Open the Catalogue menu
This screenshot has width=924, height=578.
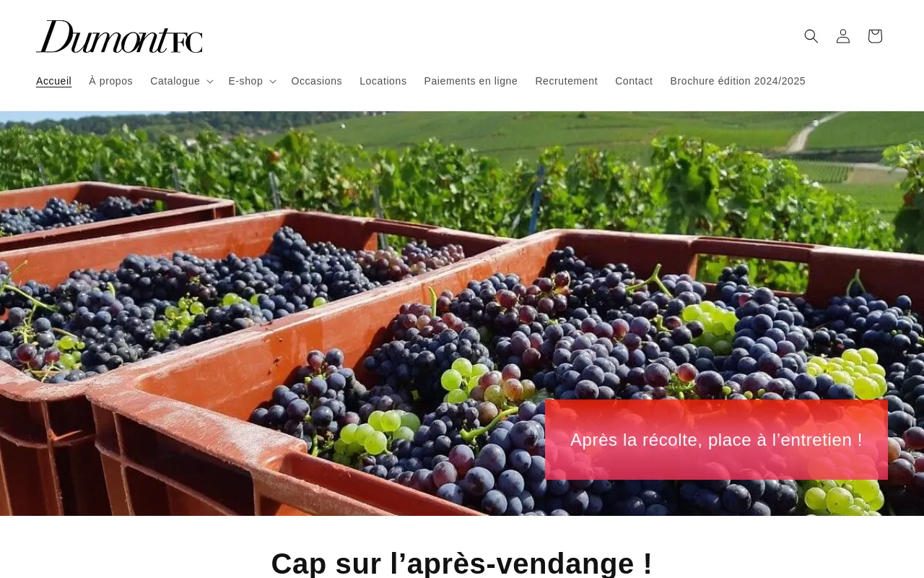point(175,81)
